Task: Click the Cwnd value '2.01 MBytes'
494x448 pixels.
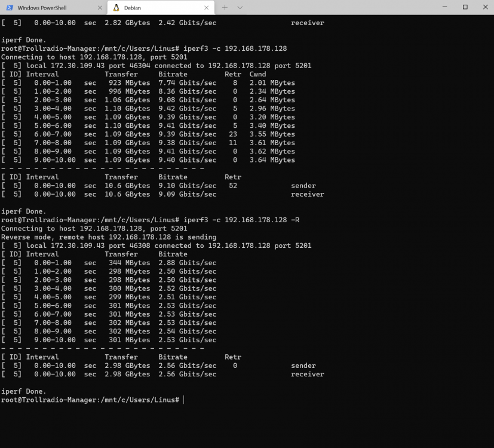Action: (272, 82)
